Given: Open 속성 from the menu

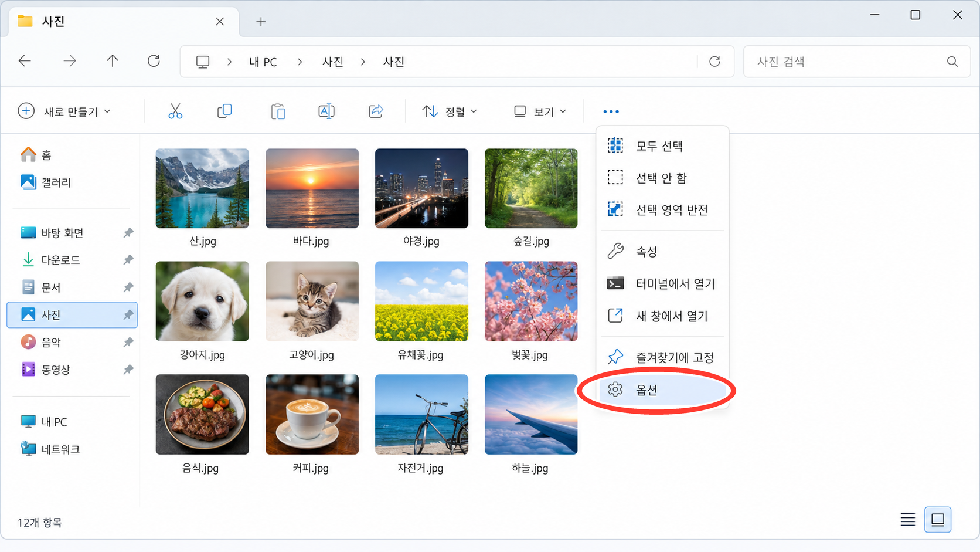Looking at the screenshot, I should point(662,251).
